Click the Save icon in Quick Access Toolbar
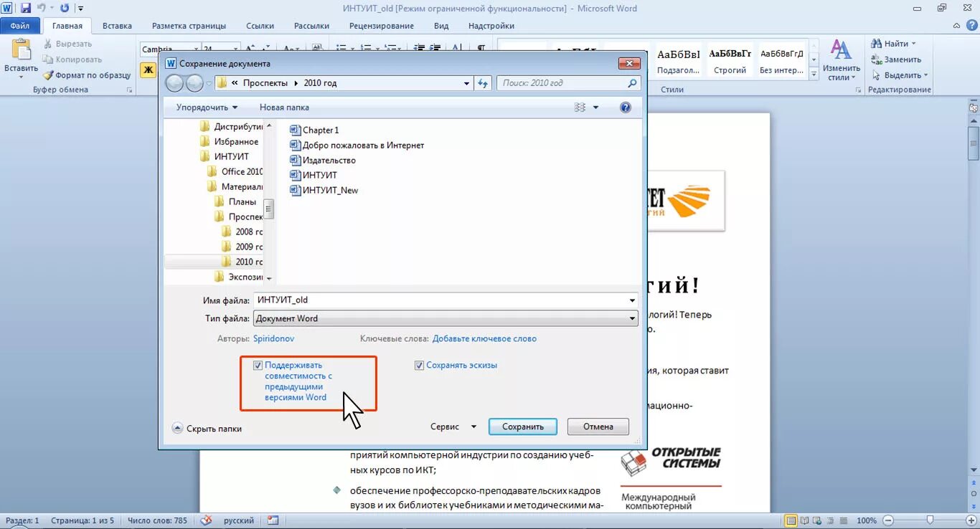The height and width of the screenshot is (529, 980). point(26,9)
